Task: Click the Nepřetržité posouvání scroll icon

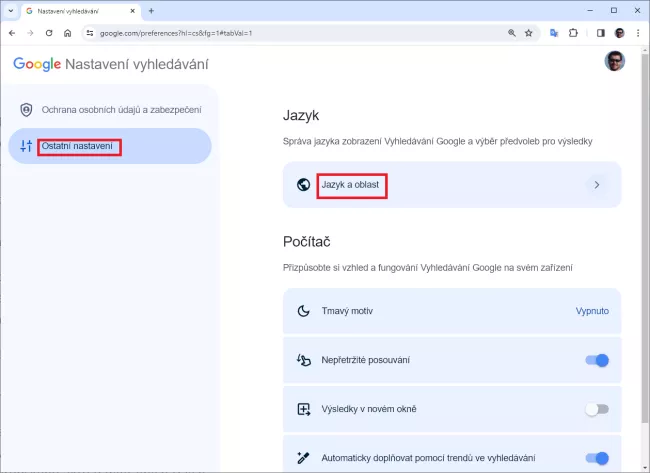Action: (x=303, y=360)
